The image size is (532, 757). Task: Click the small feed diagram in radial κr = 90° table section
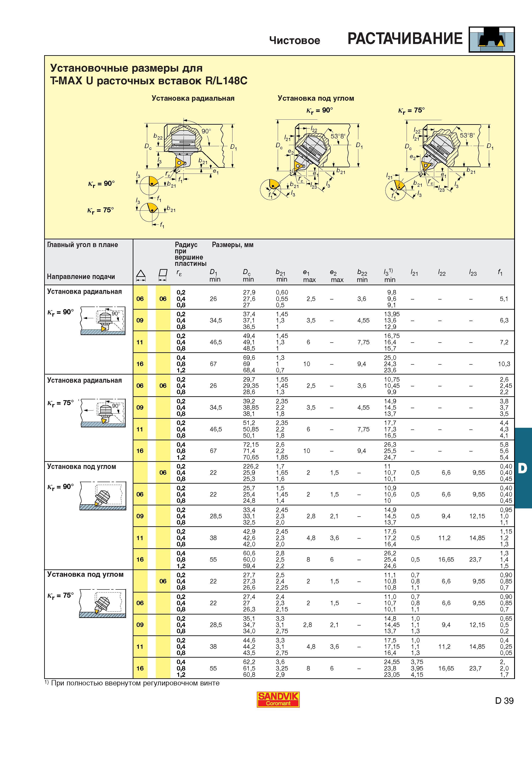pyautogui.click(x=103, y=320)
